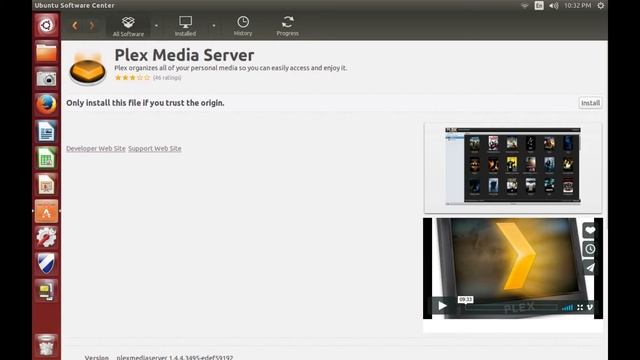Screen dimensions: 640x360
Task: Select the plexmediaserver version text
Action: [175, 357]
